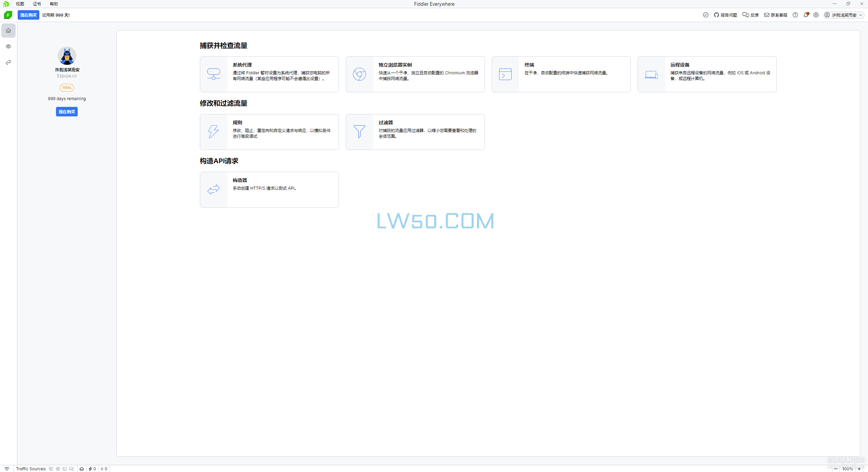Image resolution: width=868 pixels, height=472 pixels.
Task: Click the 52pojie.cn text under username
Action: pyautogui.click(x=67, y=76)
